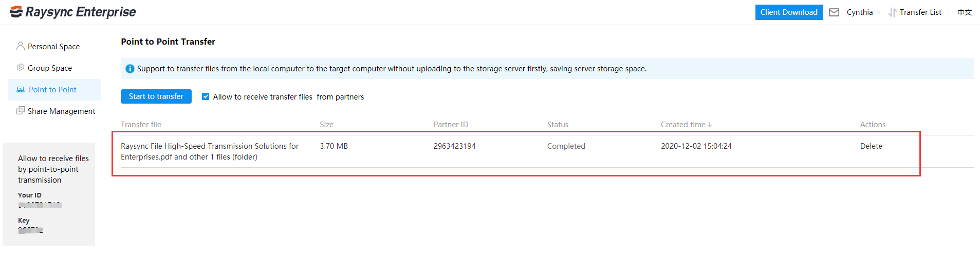Delete the completed transfer record
Image resolution: width=980 pixels, height=257 pixels.
coord(871,146)
